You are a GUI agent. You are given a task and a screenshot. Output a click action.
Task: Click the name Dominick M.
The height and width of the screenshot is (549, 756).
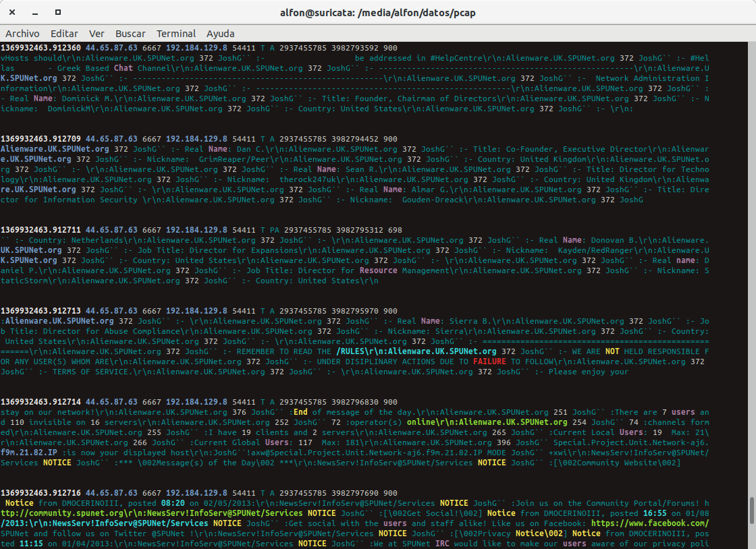(x=88, y=98)
